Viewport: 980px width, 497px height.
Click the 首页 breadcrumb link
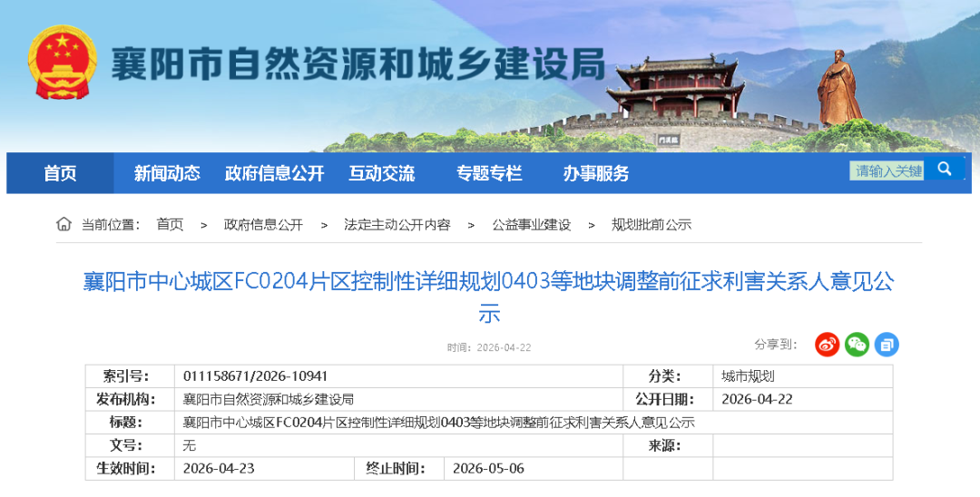point(170,225)
